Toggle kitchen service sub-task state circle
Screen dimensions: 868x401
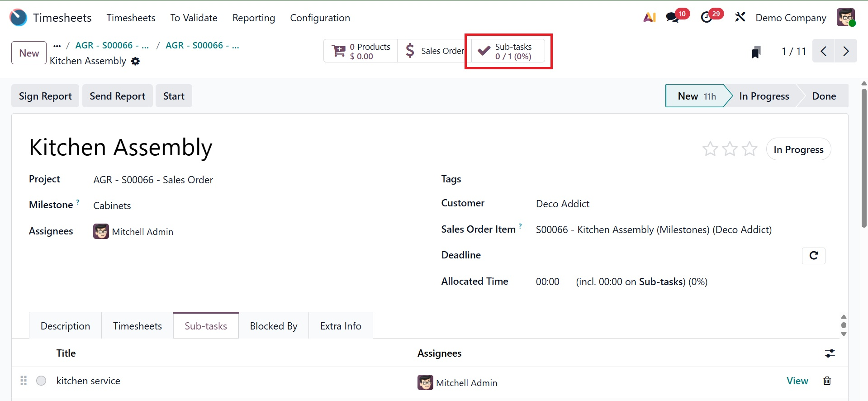41,381
